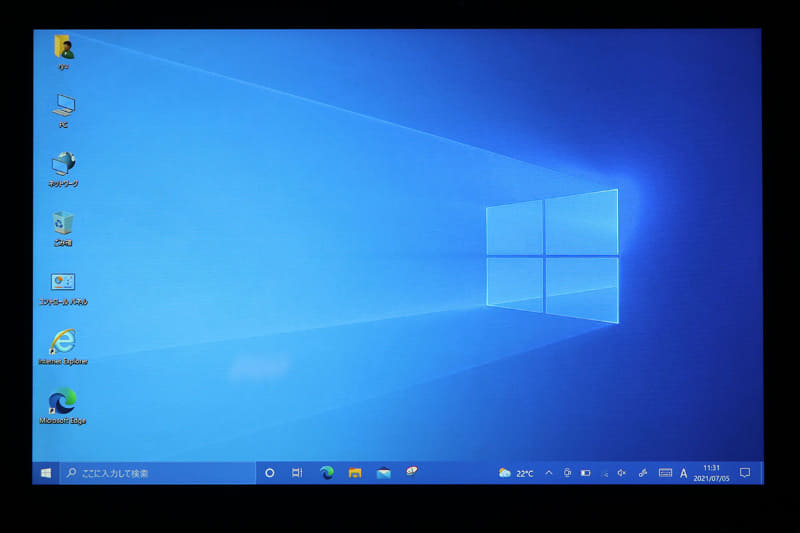Open the user folder desktop icon

[x=63, y=52]
